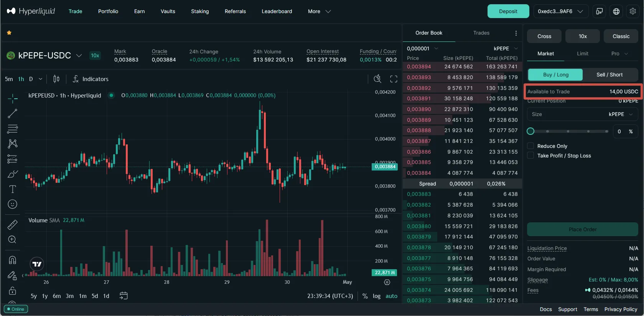Select the text annotation tool
The image size is (644, 316).
tap(13, 189)
